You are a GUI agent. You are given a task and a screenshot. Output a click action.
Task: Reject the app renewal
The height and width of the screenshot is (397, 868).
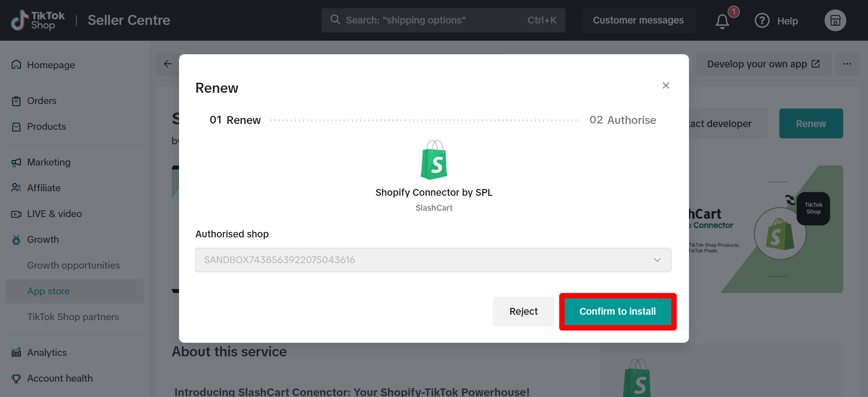tap(523, 312)
